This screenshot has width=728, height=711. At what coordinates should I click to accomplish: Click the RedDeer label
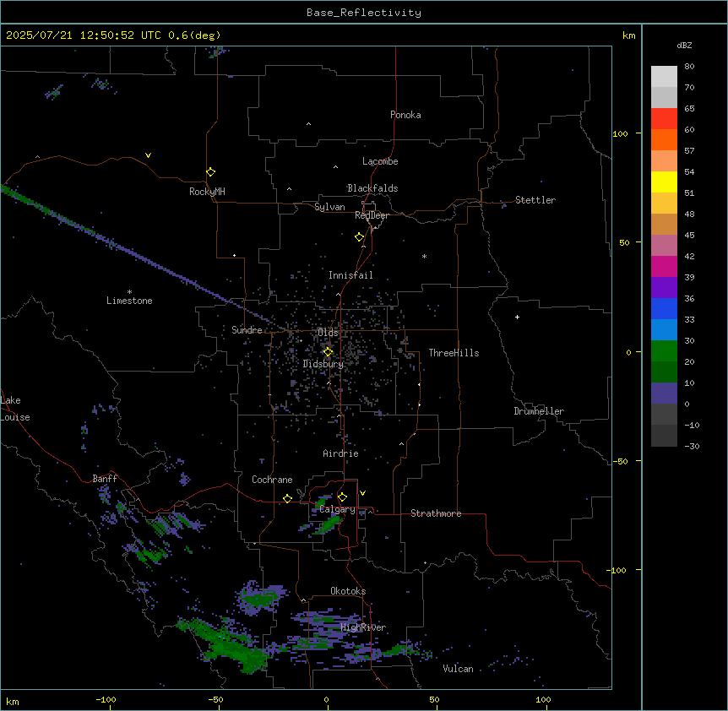[x=372, y=215]
